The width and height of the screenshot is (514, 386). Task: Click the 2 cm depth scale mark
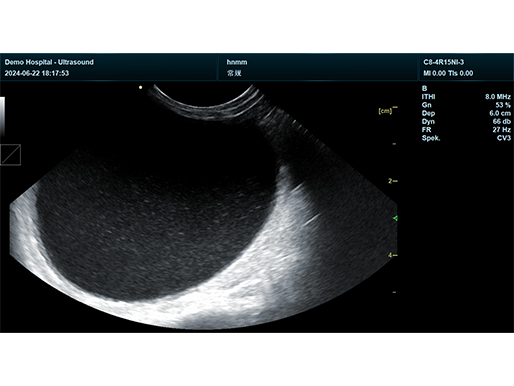[392, 181]
